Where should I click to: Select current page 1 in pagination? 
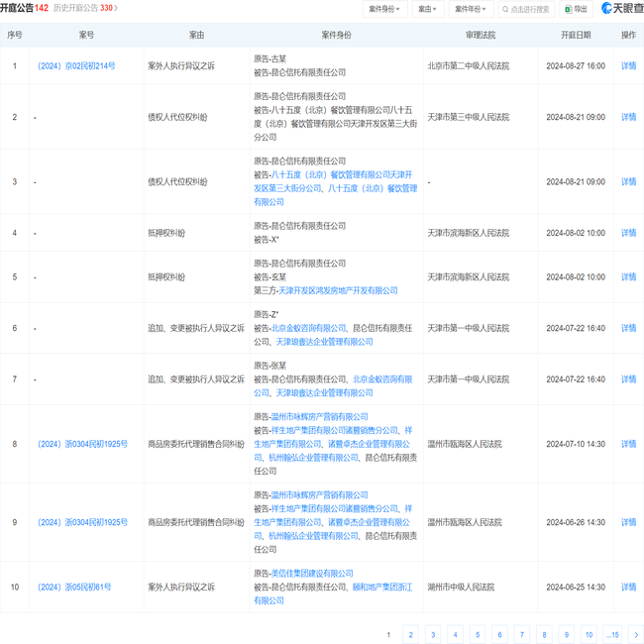[388, 634]
